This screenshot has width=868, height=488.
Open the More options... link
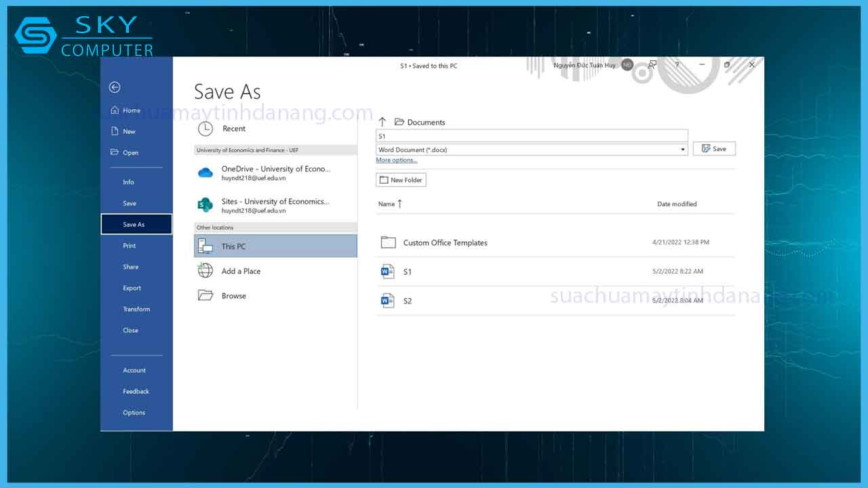[397, 161]
